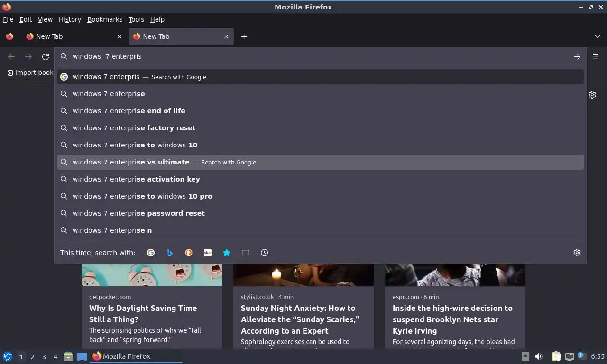
Task: Open the Bookmarks menu
Action: [105, 19]
